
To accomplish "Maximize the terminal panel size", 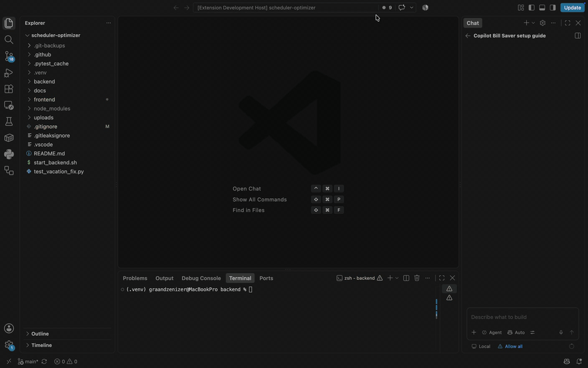I will pos(442,278).
